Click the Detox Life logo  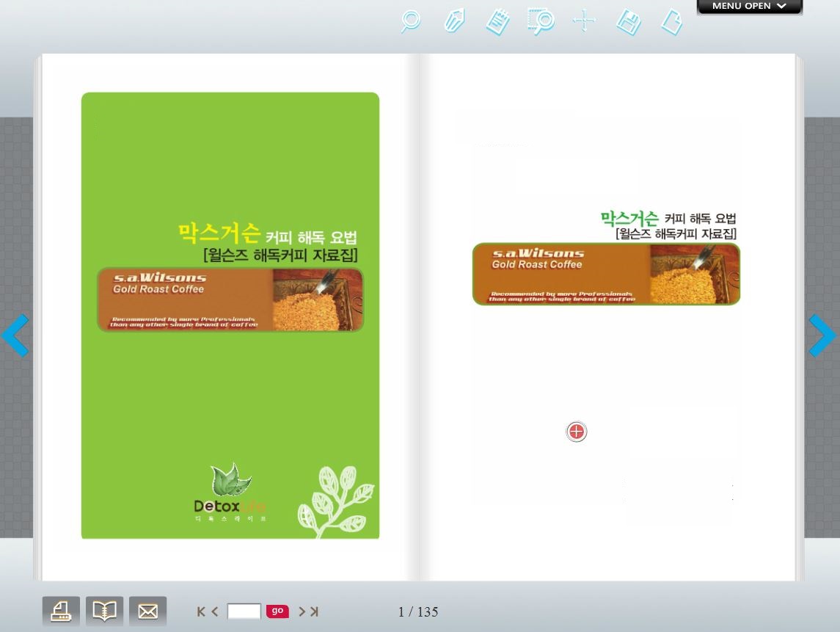[x=230, y=493]
